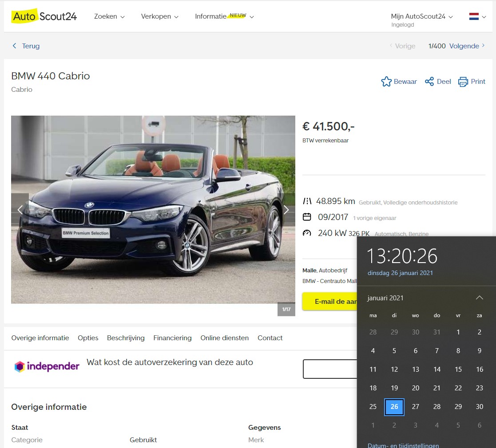Click the Terug back arrow link
The width and height of the screenshot is (496, 448).
[26, 46]
